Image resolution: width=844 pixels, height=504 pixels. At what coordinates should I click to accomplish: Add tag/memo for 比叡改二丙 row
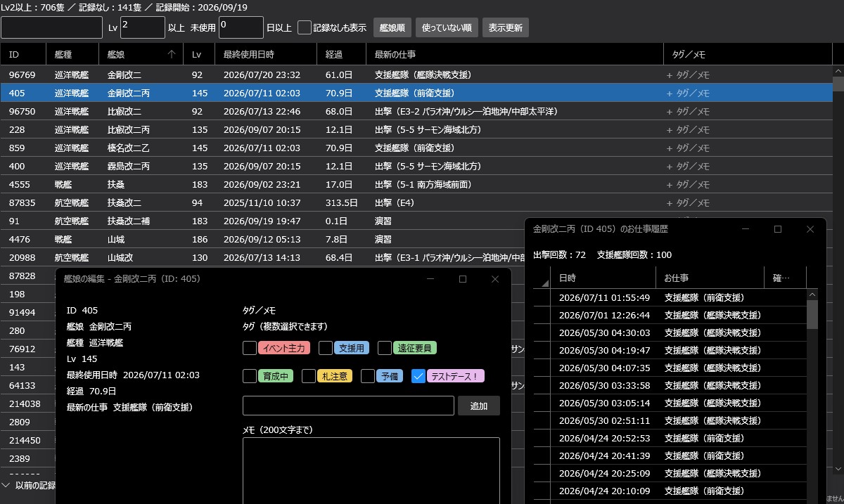click(x=688, y=129)
